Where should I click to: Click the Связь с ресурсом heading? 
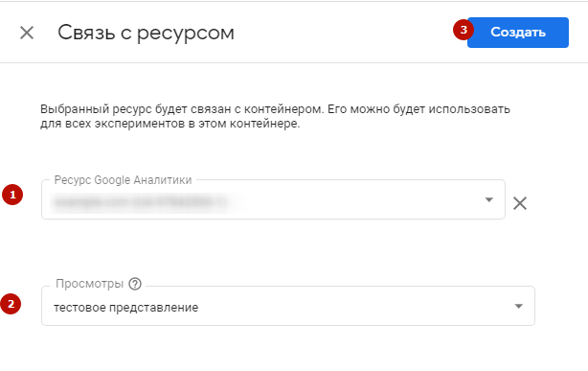(146, 33)
